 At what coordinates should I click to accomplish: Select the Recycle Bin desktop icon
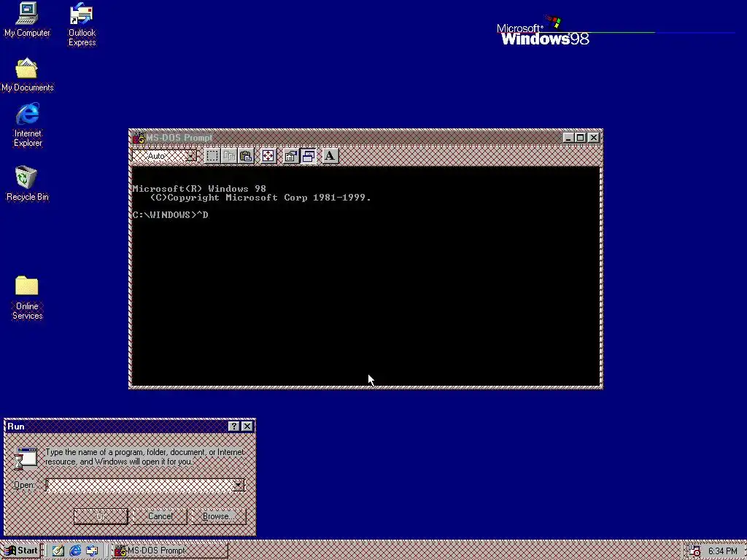coord(27,184)
